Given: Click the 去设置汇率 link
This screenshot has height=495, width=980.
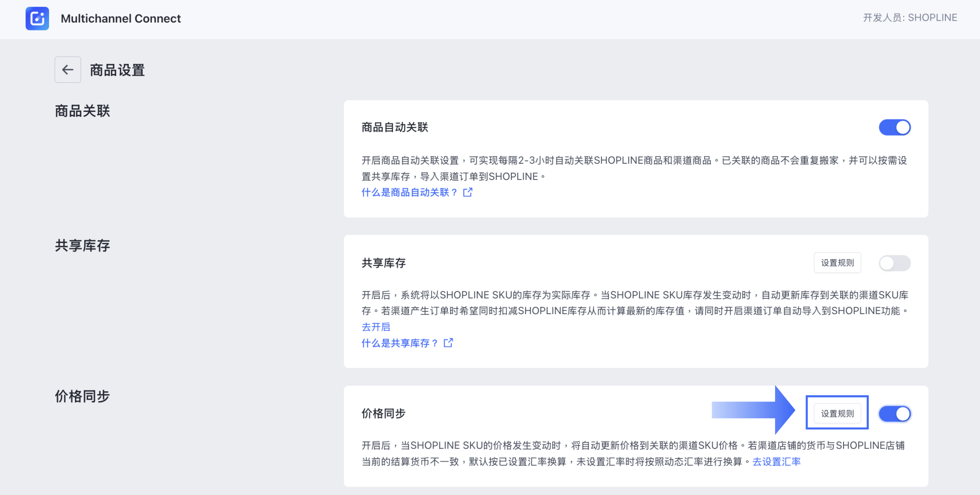Looking at the screenshot, I should pyautogui.click(x=776, y=462).
